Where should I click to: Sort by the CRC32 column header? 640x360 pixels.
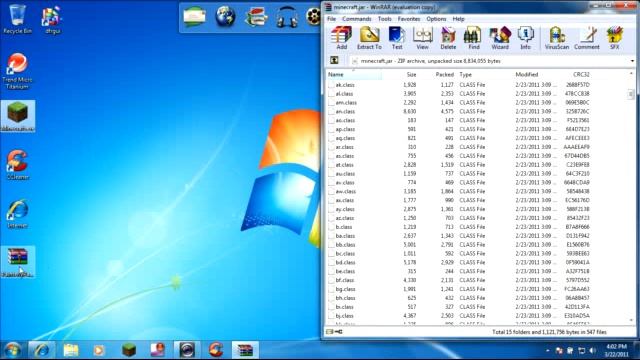(580, 74)
